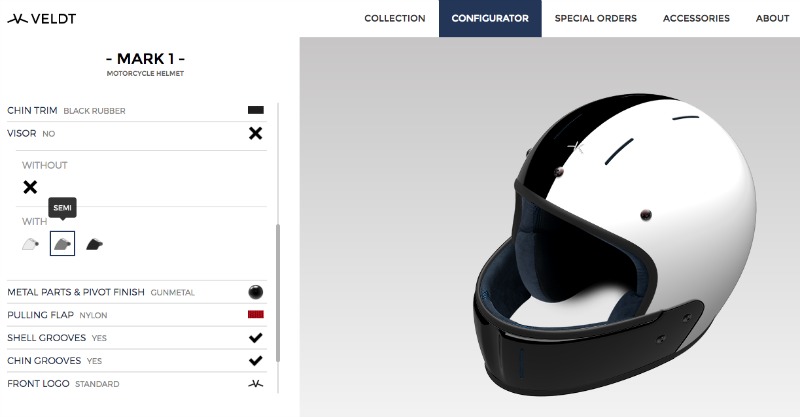Toggle the Chin Grooves checkmark
The width and height of the screenshot is (800, 417).
[256, 360]
